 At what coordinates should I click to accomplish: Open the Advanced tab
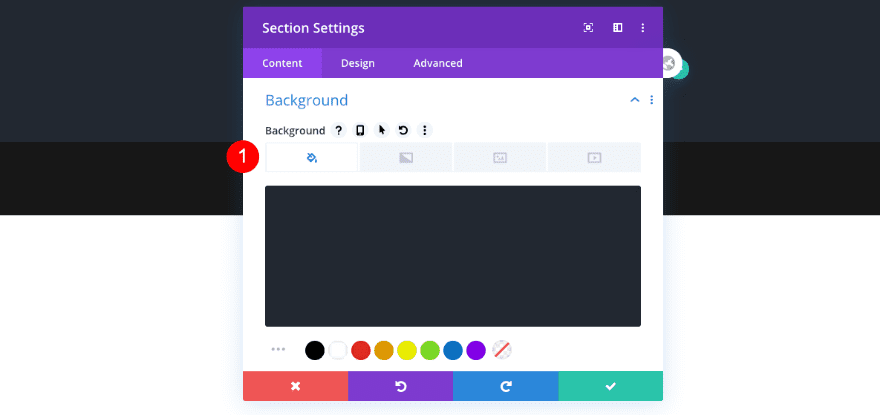(x=438, y=63)
